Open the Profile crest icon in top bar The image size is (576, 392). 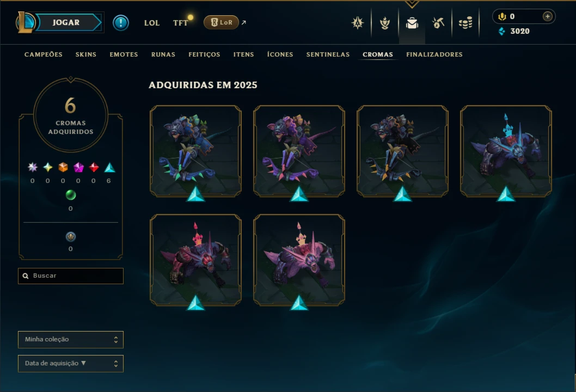(x=358, y=23)
